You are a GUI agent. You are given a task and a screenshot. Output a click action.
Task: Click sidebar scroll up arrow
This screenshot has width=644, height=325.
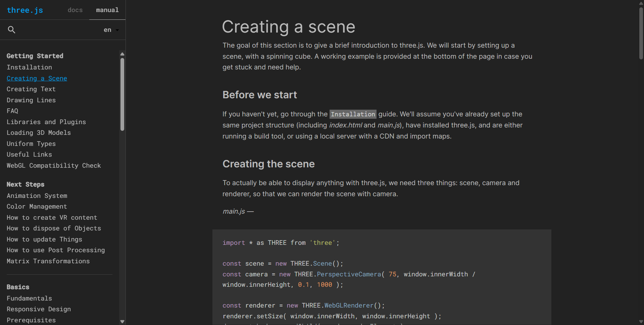[122, 54]
